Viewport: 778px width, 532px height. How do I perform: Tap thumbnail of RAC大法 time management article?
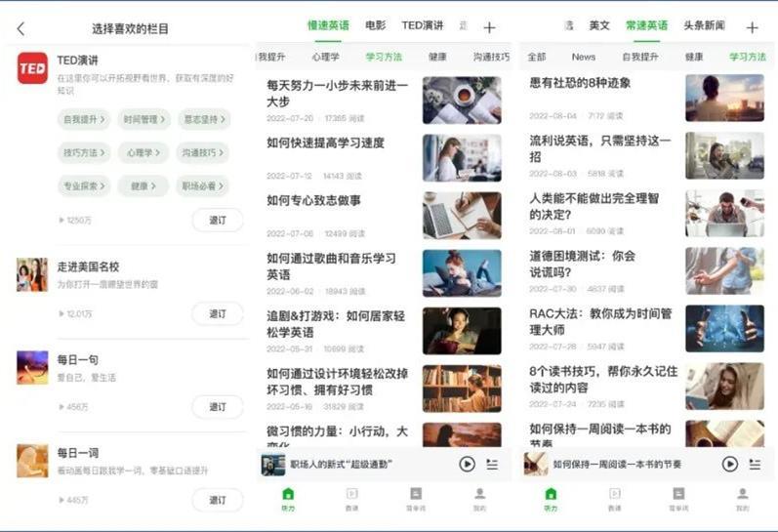725,329
